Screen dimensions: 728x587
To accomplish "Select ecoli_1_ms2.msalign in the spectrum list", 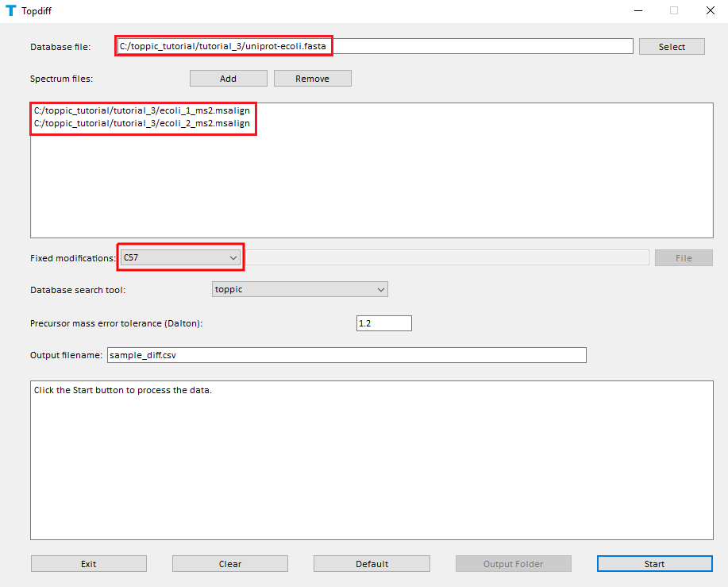I will (x=142, y=110).
